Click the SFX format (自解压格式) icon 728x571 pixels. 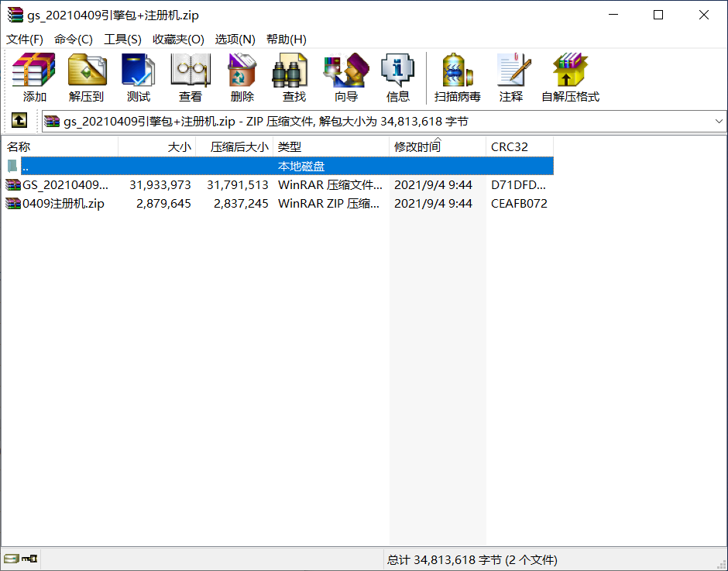[570, 70]
